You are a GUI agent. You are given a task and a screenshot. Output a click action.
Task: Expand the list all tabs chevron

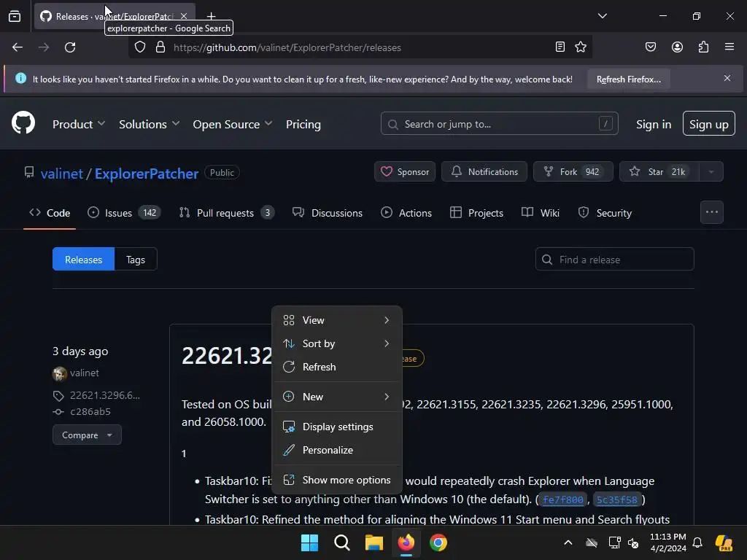(x=603, y=16)
